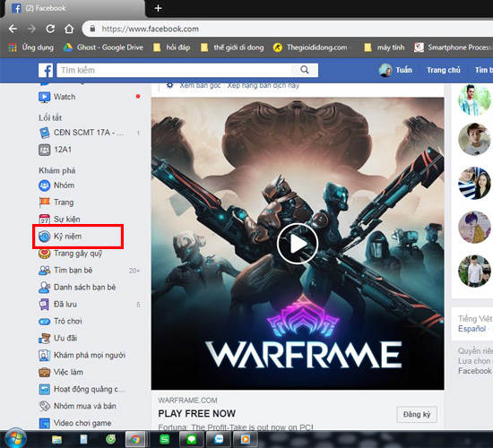Open first contact avatar in sidebar
Image resolution: width=493 pixels, height=448 pixels.
(474, 99)
